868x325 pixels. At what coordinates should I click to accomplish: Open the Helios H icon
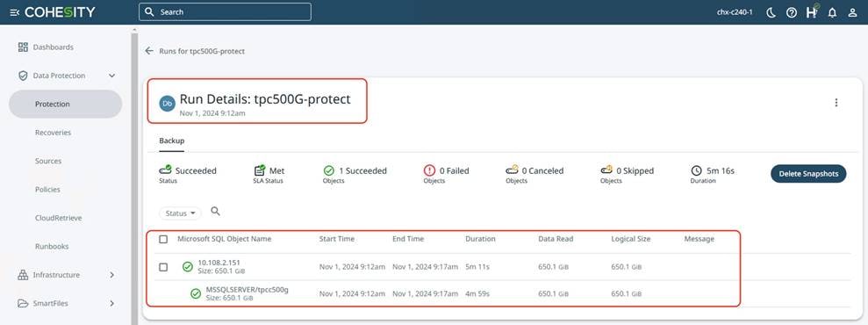coord(812,11)
